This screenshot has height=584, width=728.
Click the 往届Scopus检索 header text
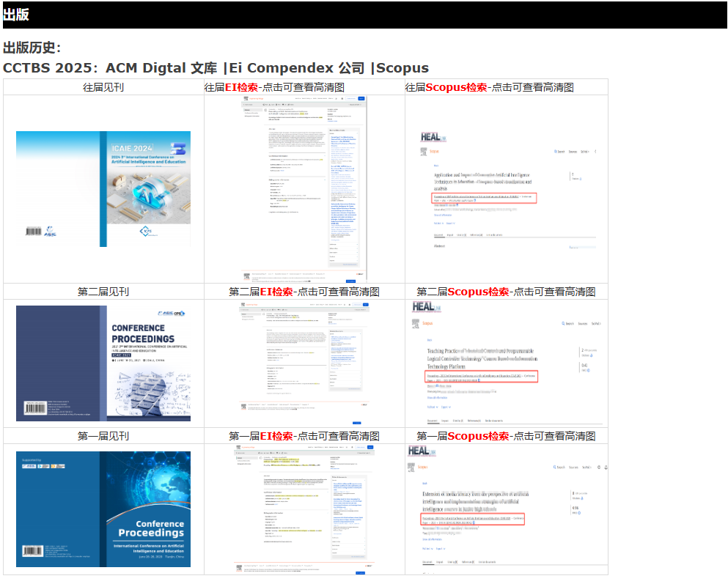pos(489,87)
